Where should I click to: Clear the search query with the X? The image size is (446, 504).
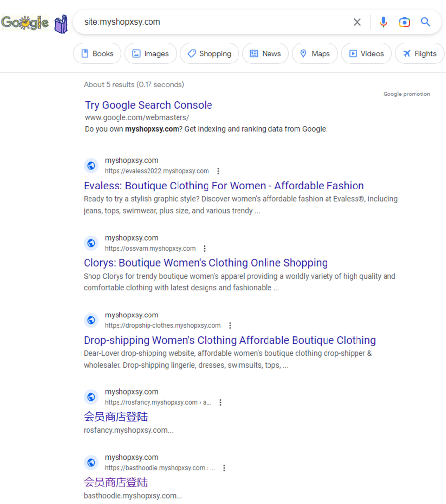pos(357,22)
